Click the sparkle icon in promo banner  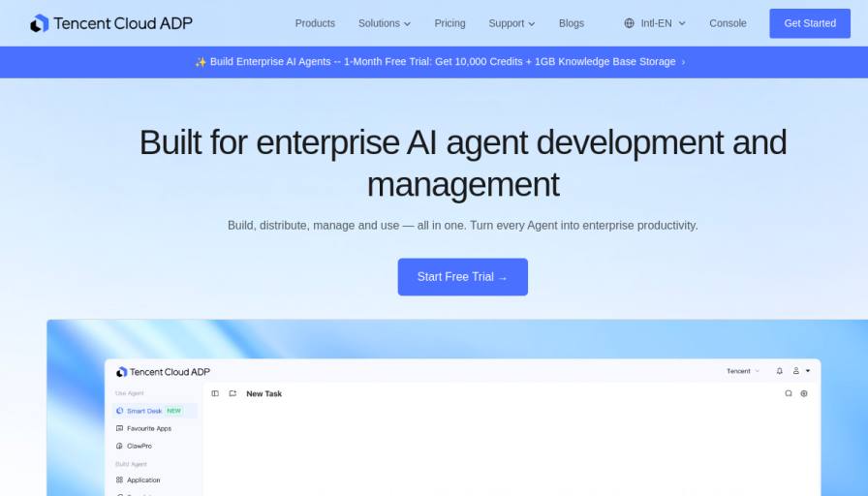(201, 62)
